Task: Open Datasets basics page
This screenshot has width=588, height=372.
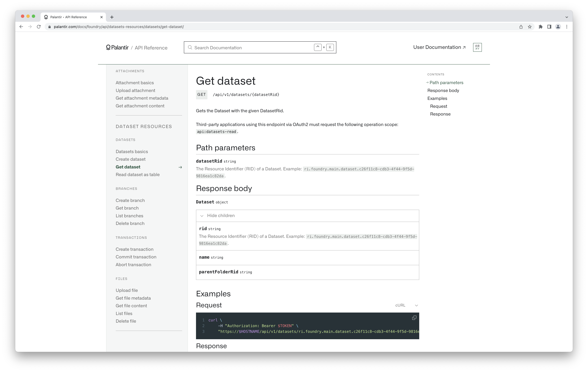Action: [x=132, y=152]
